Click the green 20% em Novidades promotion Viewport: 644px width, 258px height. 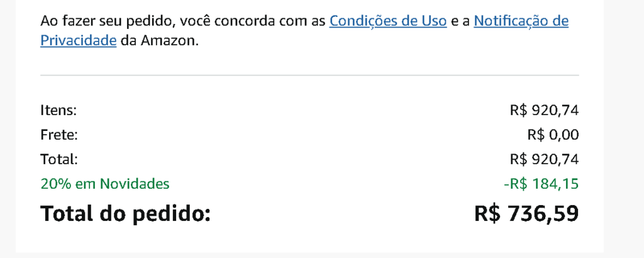click(x=105, y=184)
